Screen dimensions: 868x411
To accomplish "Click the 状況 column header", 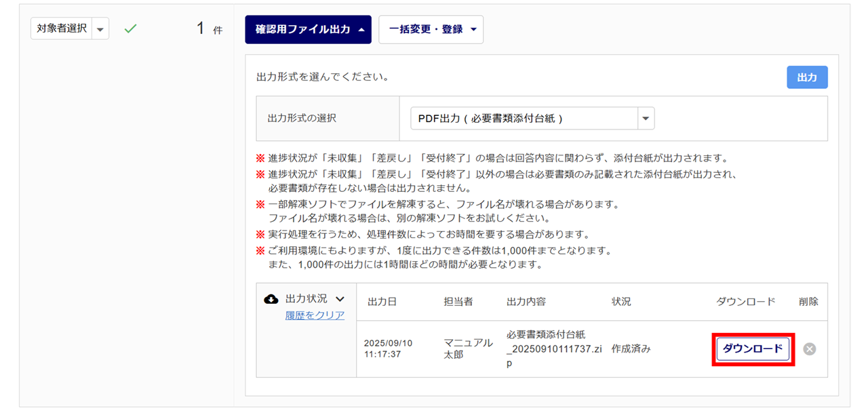I will point(620,302).
